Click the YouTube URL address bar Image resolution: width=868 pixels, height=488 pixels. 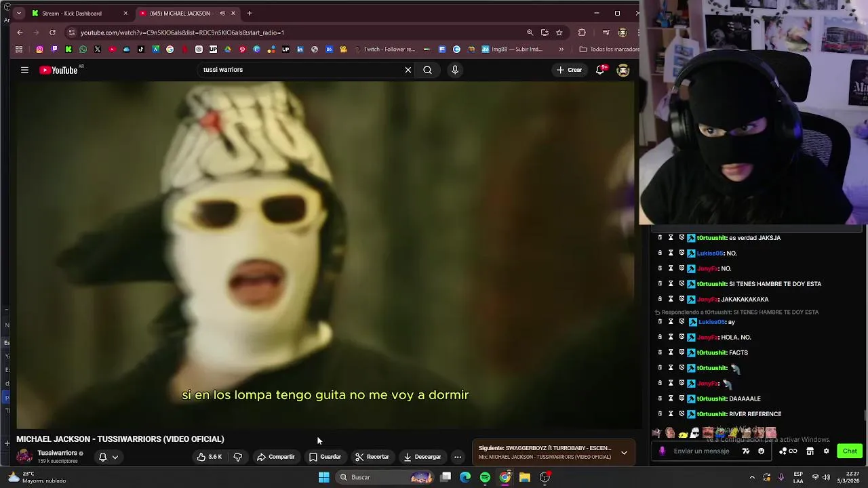point(298,33)
